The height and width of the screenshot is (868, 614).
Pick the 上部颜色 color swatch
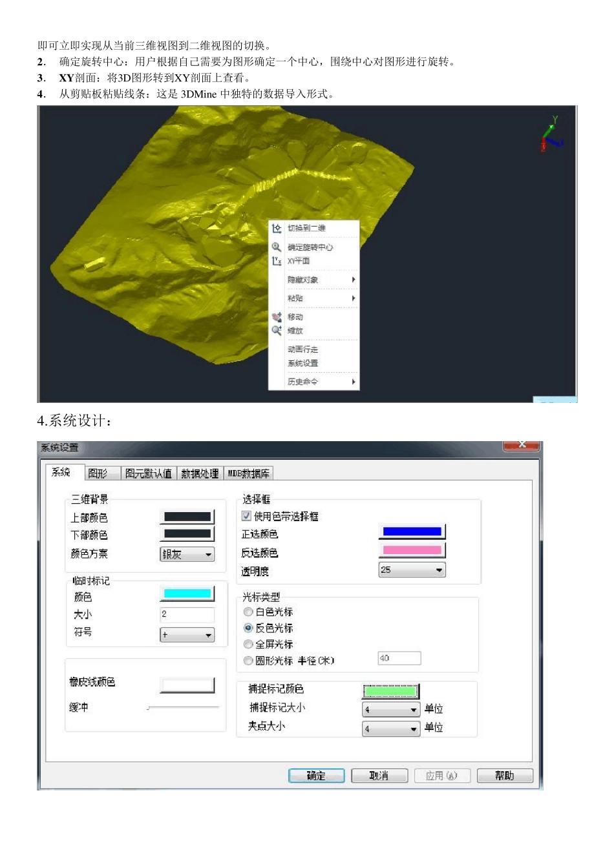(187, 517)
